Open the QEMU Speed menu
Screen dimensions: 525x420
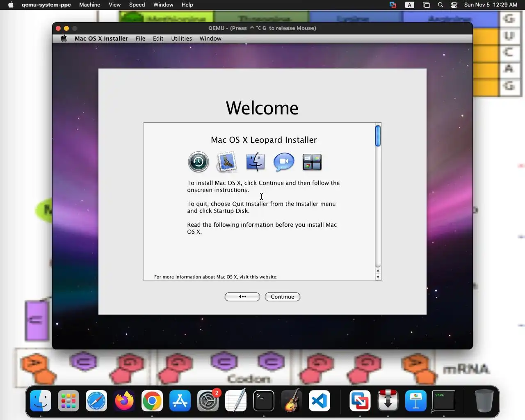coord(137,5)
